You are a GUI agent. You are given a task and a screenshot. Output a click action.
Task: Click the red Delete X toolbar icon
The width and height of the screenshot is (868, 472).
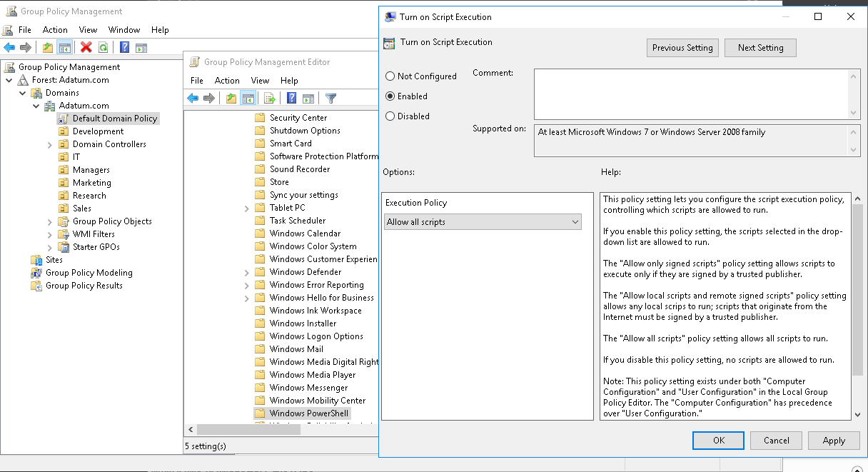tap(86, 48)
